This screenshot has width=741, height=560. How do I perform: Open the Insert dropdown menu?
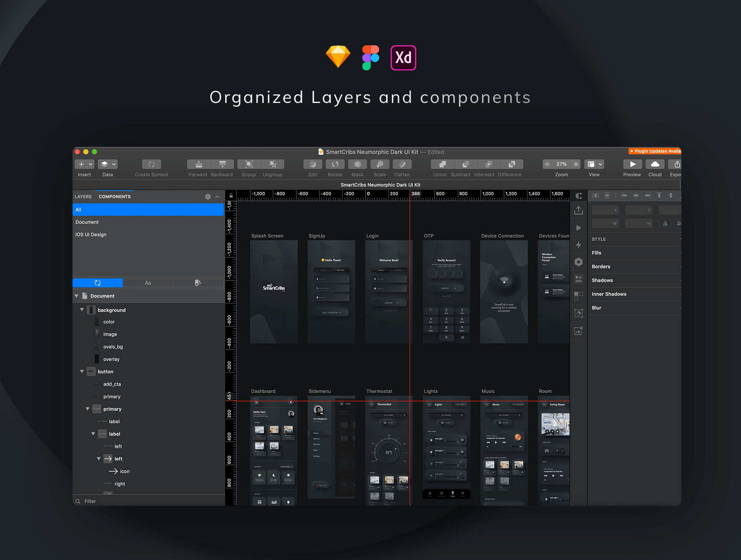tap(84, 164)
